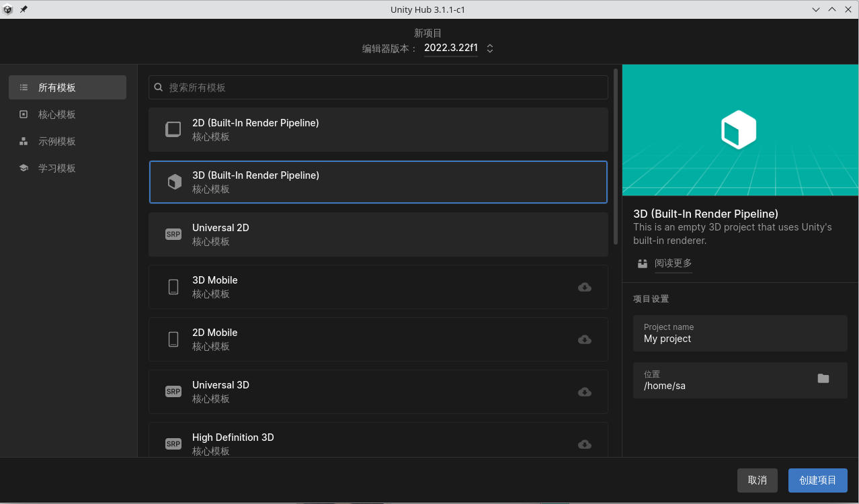The width and height of the screenshot is (859, 504).
Task: Click the Unity Hub logo in title bar
Action: coord(9,9)
